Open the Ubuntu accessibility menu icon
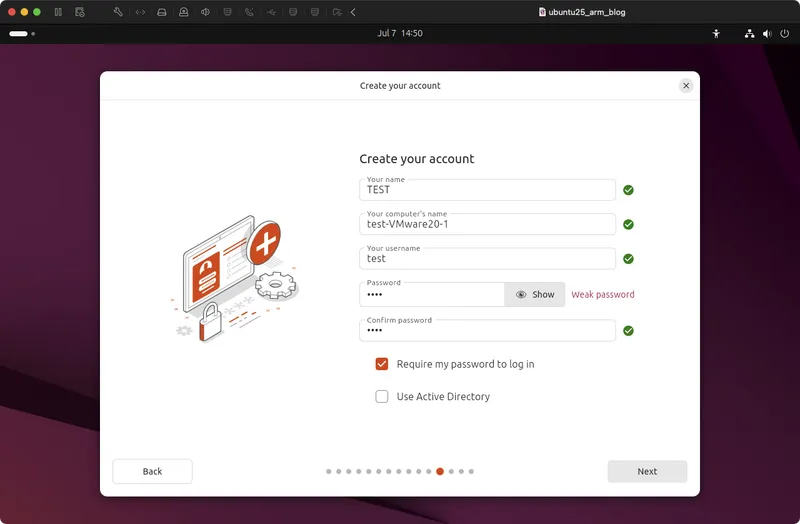The image size is (800, 524). tap(716, 34)
